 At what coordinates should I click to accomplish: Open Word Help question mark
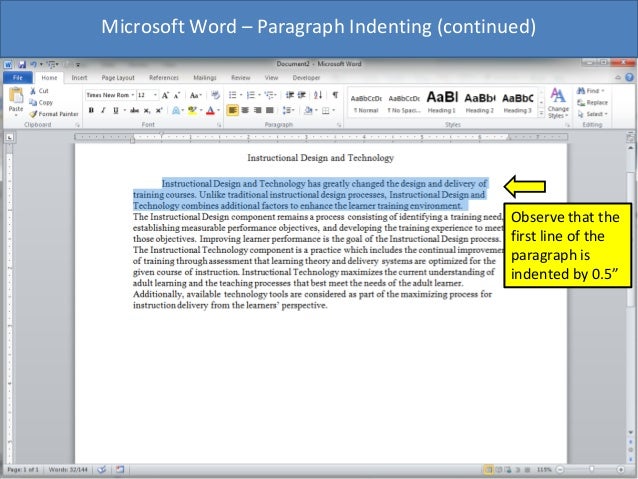point(629,77)
